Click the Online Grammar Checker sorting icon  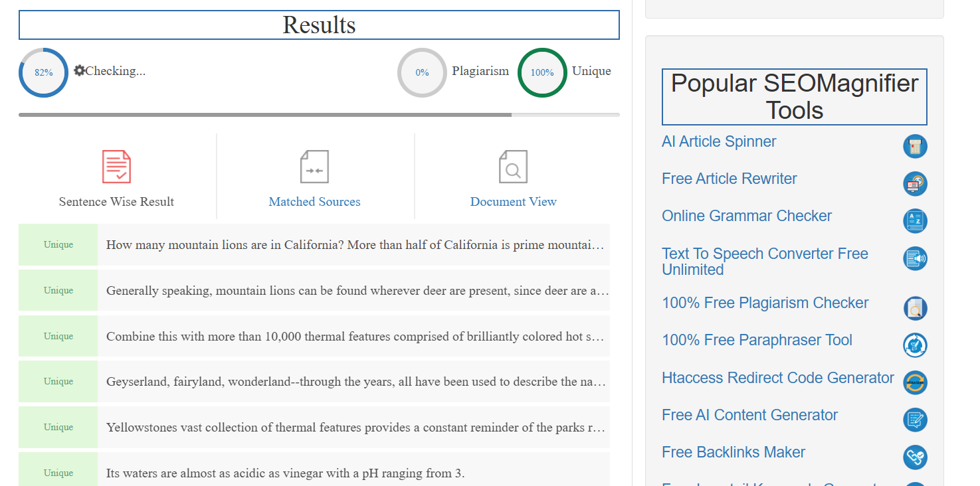[915, 221]
